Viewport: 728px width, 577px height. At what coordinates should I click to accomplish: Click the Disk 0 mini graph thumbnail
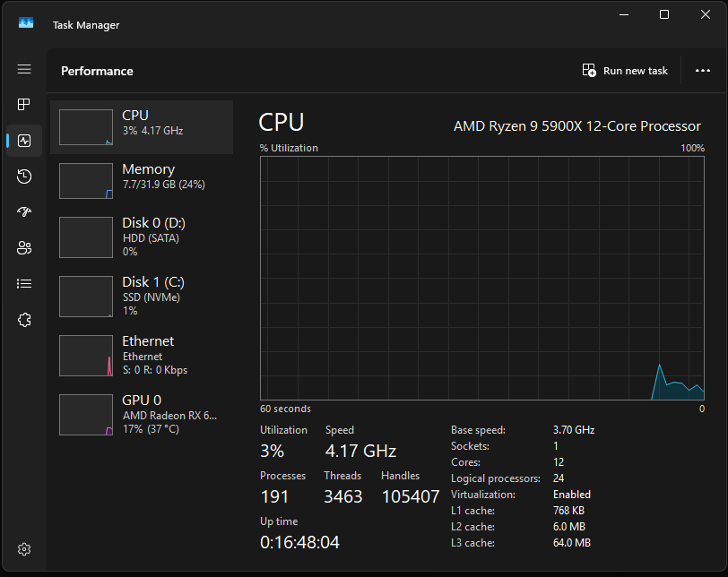click(86, 237)
